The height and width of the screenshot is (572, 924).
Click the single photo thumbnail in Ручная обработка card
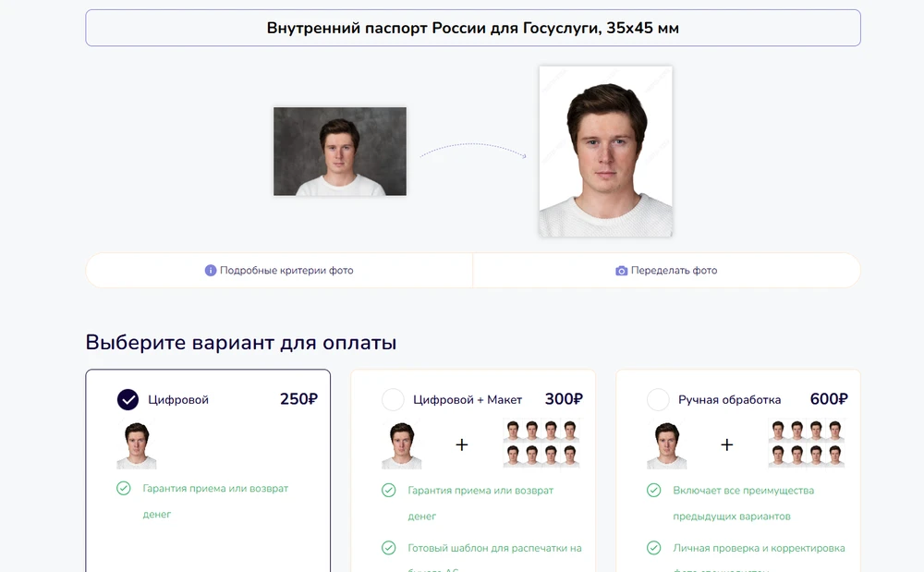(667, 444)
